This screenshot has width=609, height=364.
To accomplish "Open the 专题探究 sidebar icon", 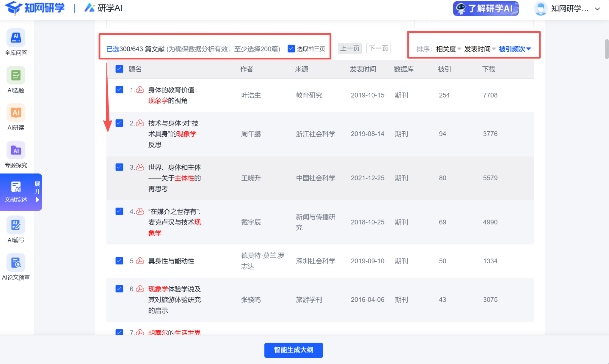I will pos(16,150).
